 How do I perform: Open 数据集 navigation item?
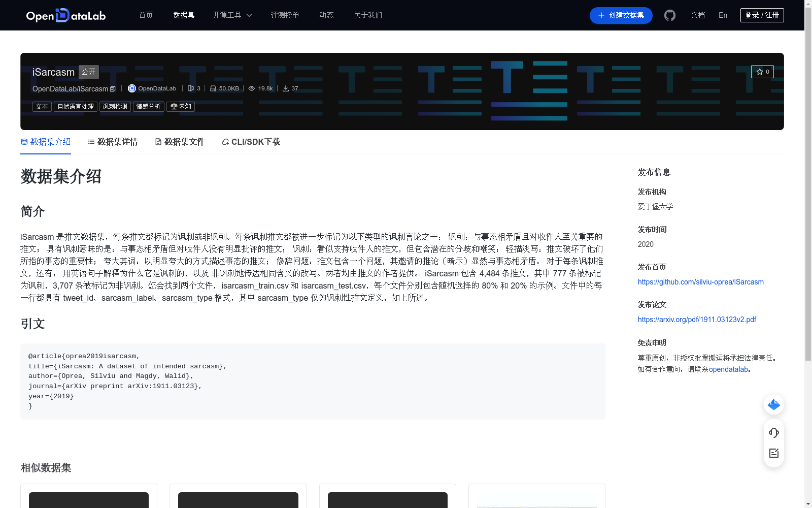pos(184,15)
